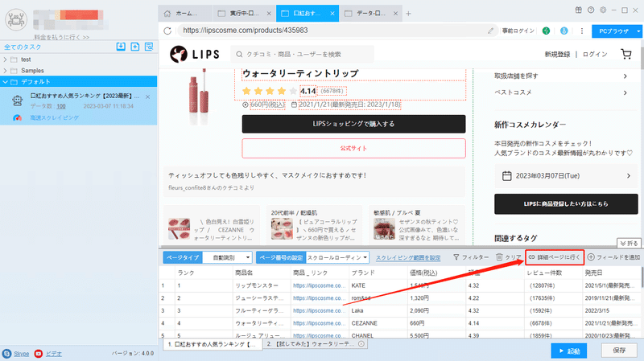Switch to 実行中-口 tab
Image resolution: width=644 pixels, height=361 pixels.
click(244, 14)
